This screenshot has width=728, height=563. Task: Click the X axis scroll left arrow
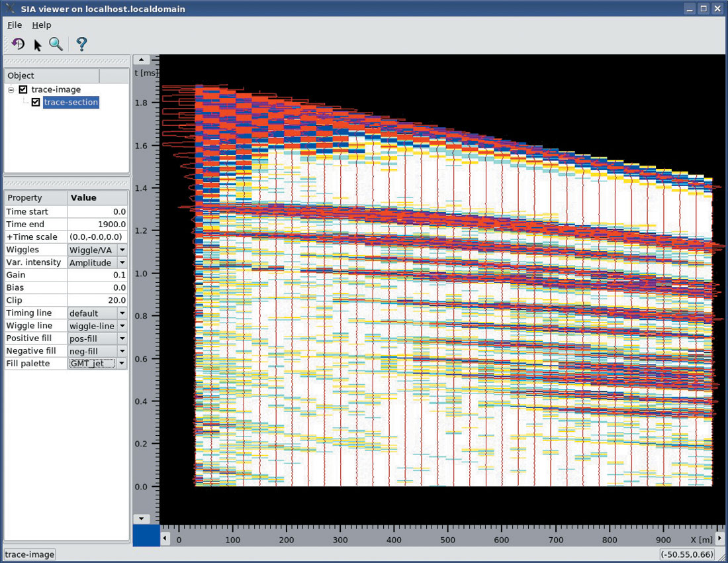pyautogui.click(x=165, y=538)
